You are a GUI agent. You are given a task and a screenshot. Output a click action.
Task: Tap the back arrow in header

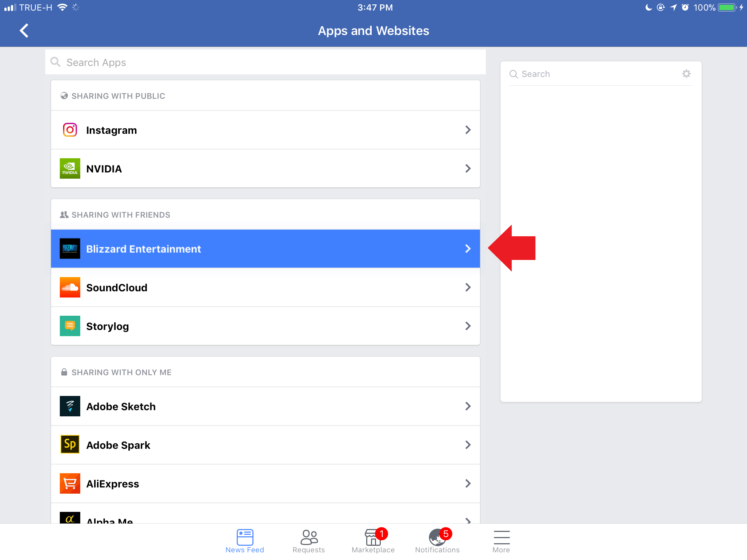click(x=24, y=31)
